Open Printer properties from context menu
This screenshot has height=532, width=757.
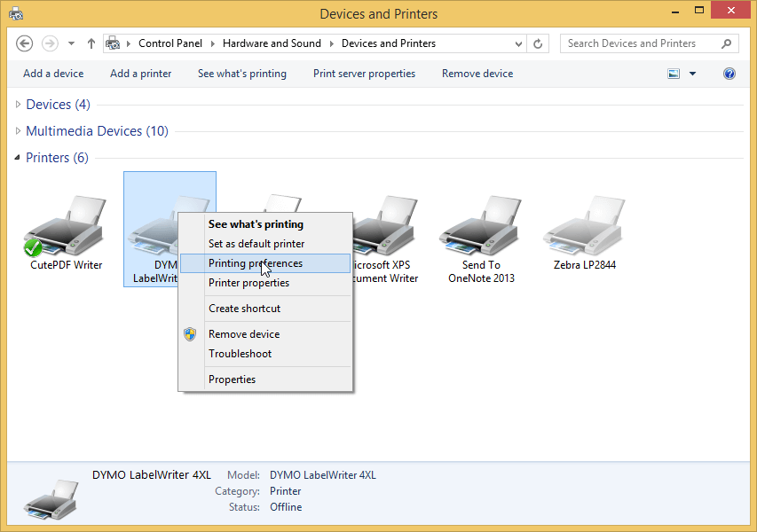point(265,283)
